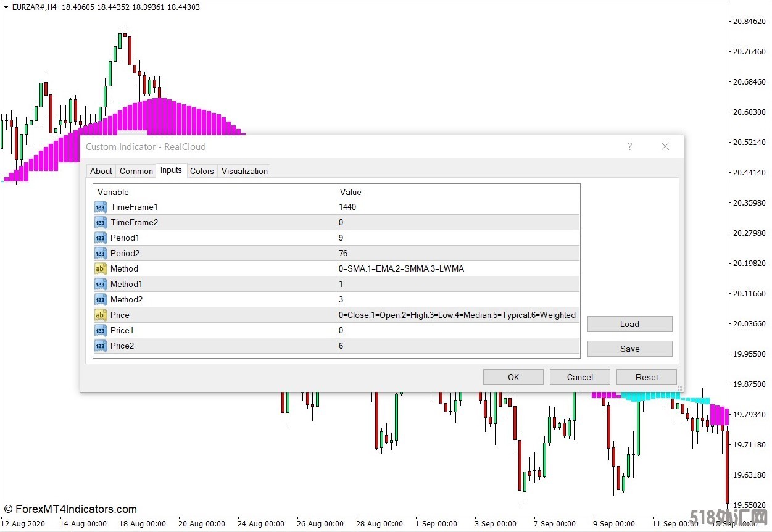Open the Visualization tab

[244, 171]
